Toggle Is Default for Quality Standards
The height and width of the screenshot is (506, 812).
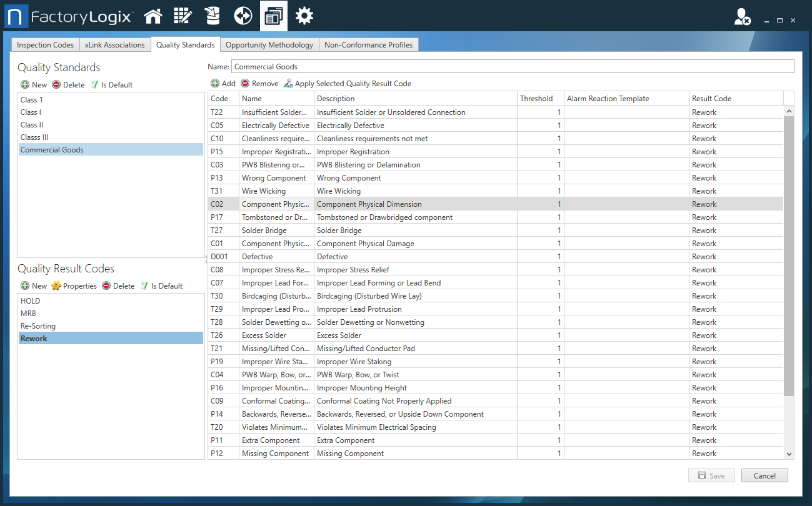111,85
